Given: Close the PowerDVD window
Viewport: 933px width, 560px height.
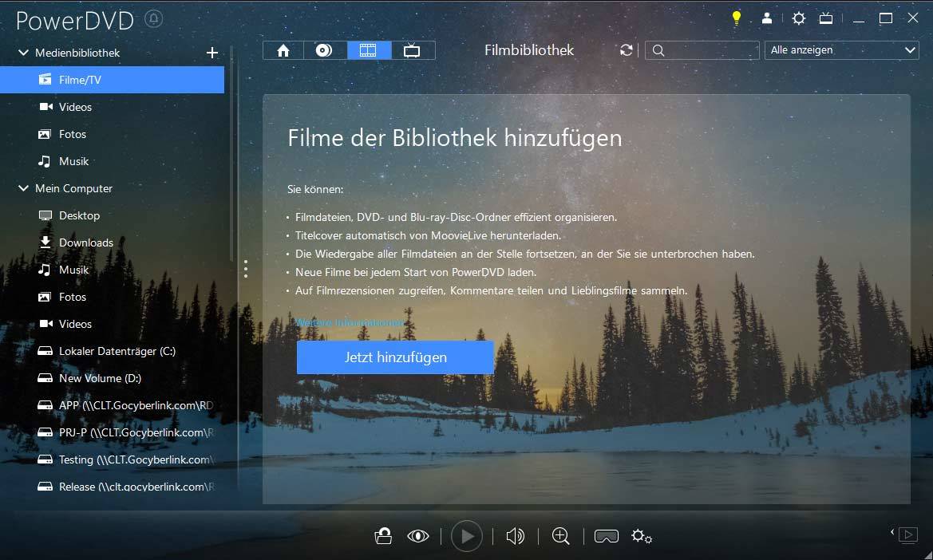Looking at the screenshot, I should (913, 18).
